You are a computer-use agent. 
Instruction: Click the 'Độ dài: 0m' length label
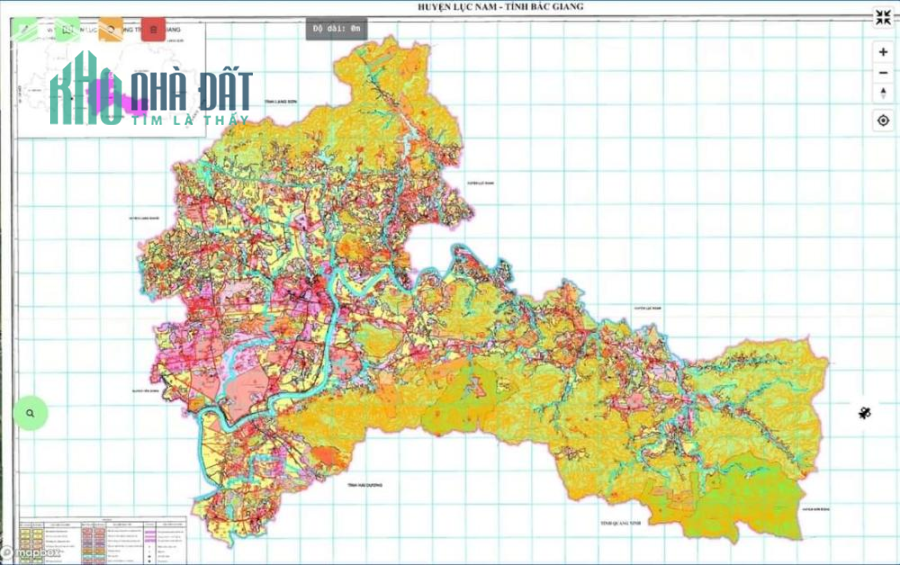336,29
